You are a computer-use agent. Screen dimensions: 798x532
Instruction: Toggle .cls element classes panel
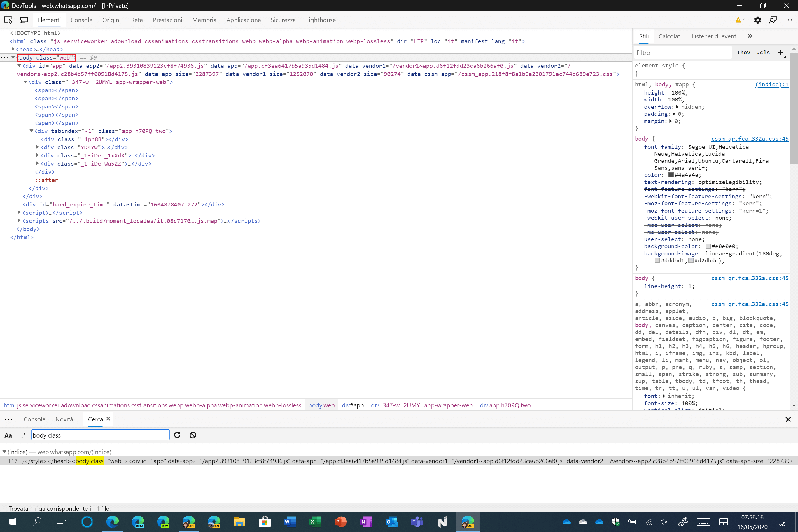click(x=763, y=52)
